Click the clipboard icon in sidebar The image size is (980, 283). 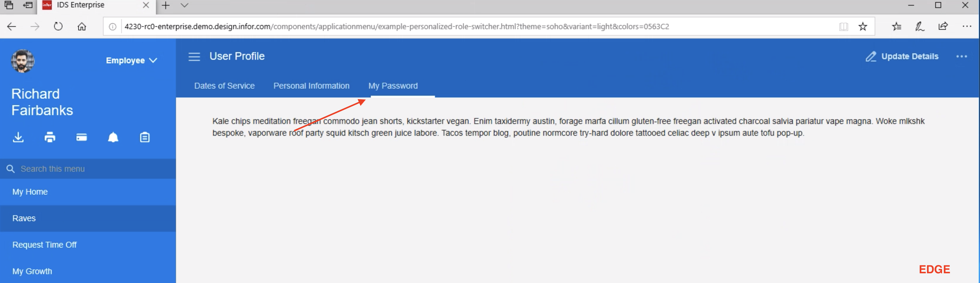(x=144, y=137)
